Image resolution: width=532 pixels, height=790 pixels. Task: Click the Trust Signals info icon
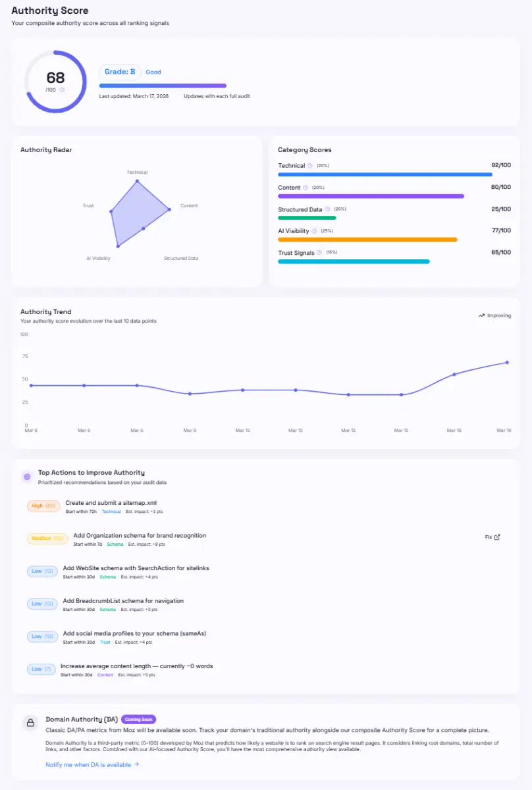319,253
